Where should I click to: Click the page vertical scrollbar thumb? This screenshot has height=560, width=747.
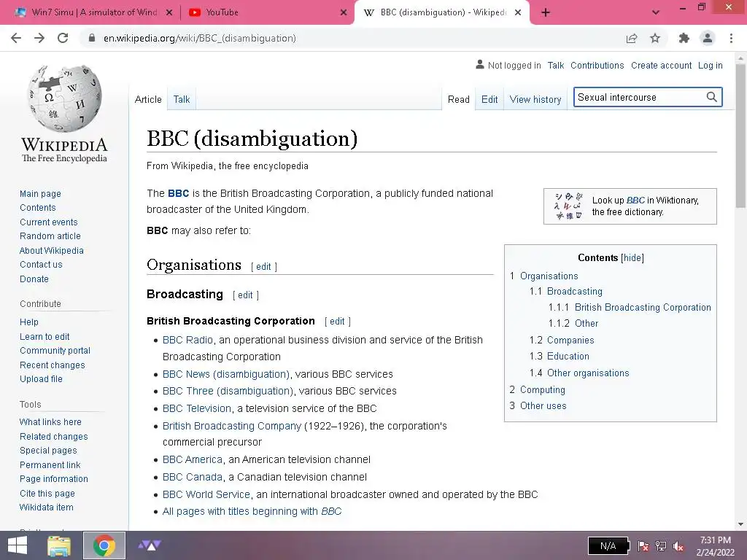click(740, 136)
